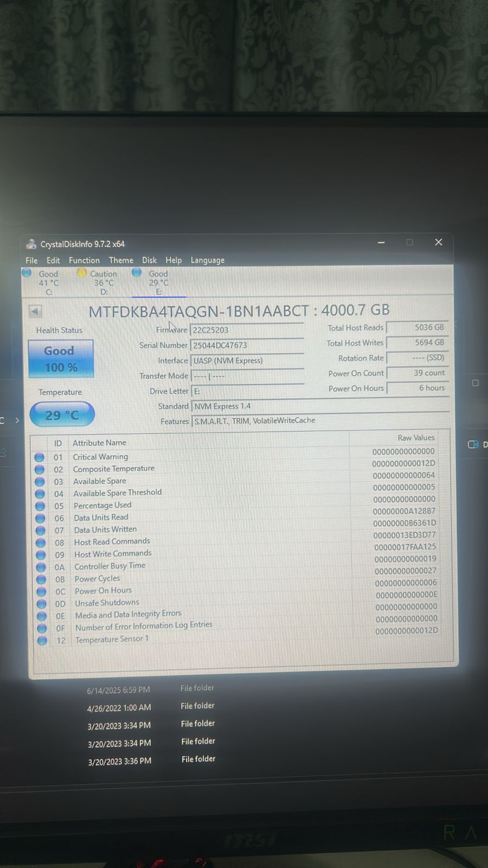Screen dimensions: 488x868
Task: Click Power On Count value 39 count
Action: pos(417,373)
